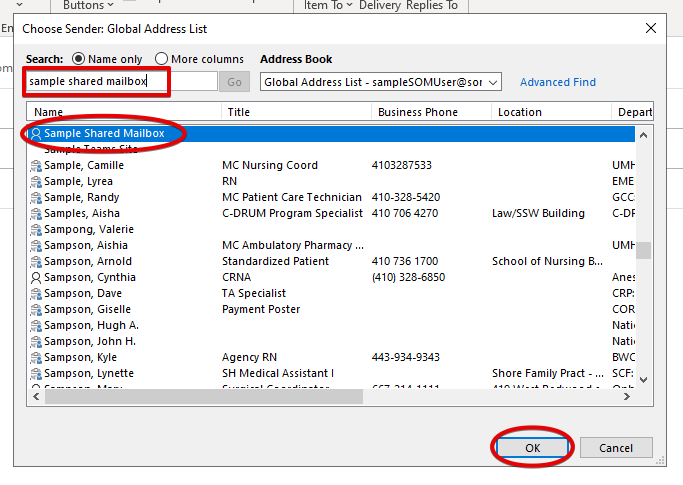This screenshot has height=485, width=683.
Task: Click contact icon next to Sample, Lyrea
Action: click(36, 181)
